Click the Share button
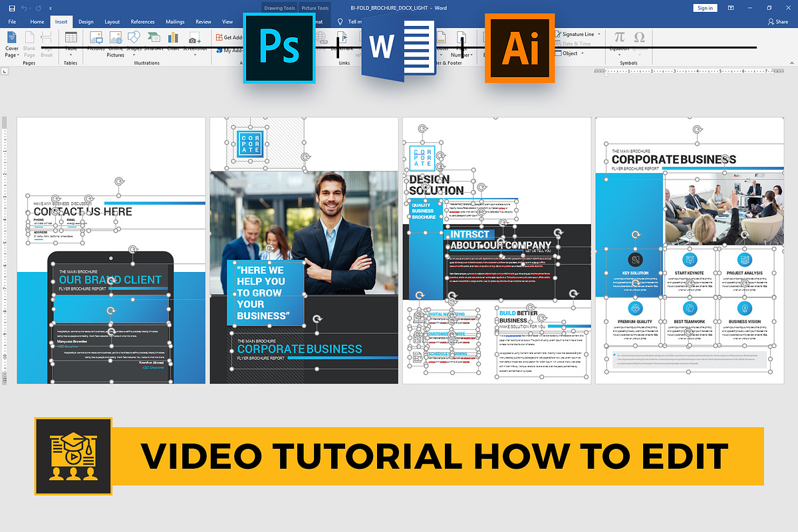This screenshot has width=798, height=532. (778, 22)
